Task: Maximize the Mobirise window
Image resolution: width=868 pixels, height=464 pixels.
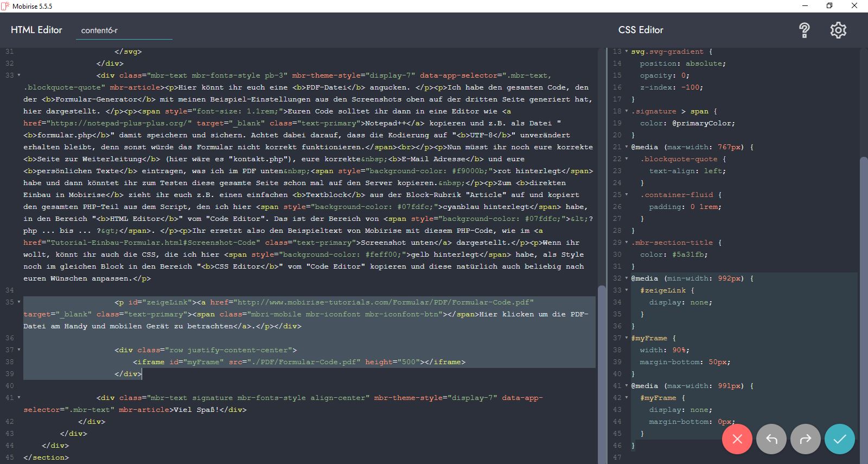Action: click(829, 6)
